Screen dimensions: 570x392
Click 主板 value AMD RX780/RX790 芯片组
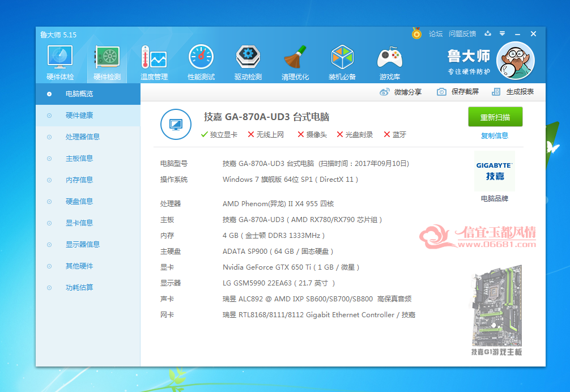(302, 219)
